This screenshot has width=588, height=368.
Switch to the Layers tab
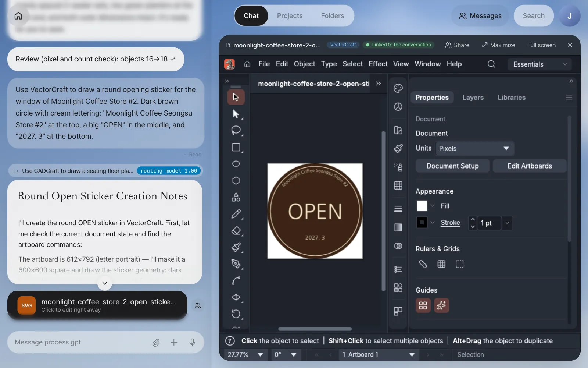click(473, 98)
